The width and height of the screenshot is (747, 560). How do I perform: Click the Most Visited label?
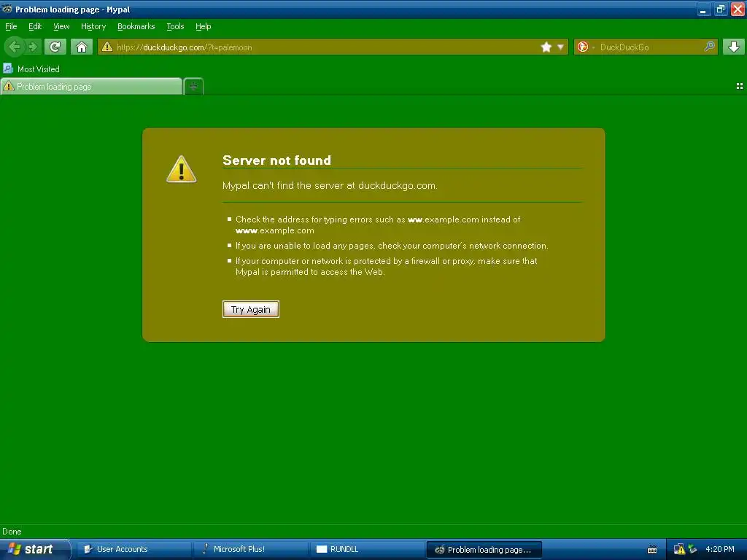(x=39, y=69)
